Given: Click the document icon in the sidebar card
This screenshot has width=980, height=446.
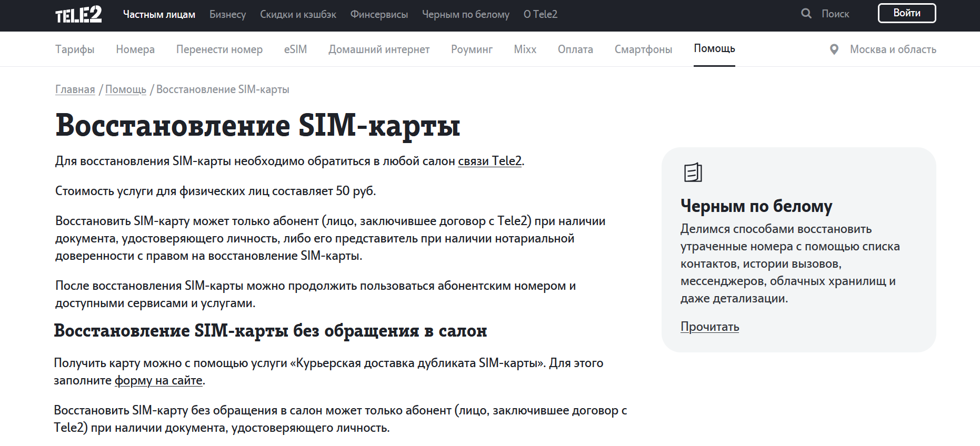Looking at the screenshot, I should [693, 172].
